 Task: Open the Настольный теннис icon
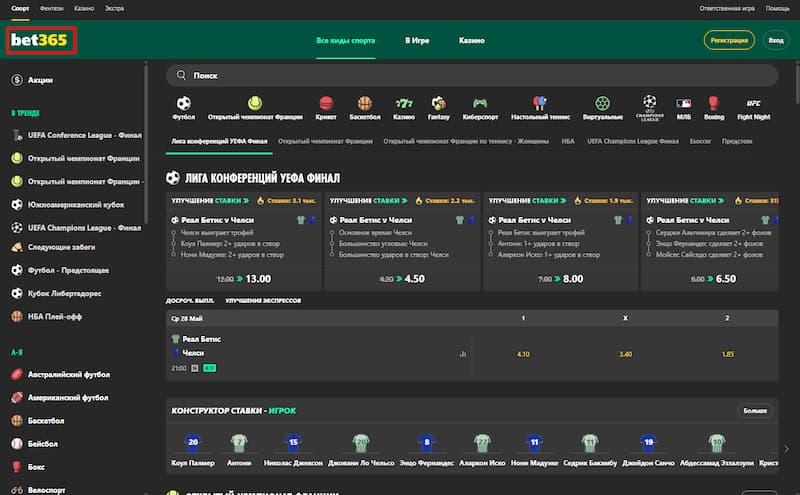(x=540, y=108)
